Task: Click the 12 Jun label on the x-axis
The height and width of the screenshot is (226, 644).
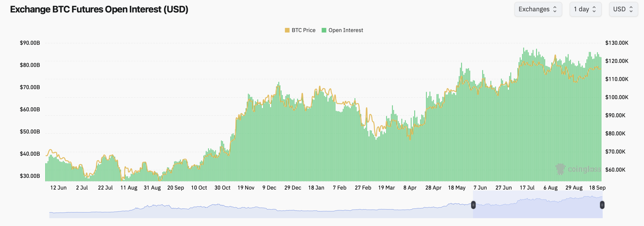Action: pyautogui.click(x=58, y=188)
